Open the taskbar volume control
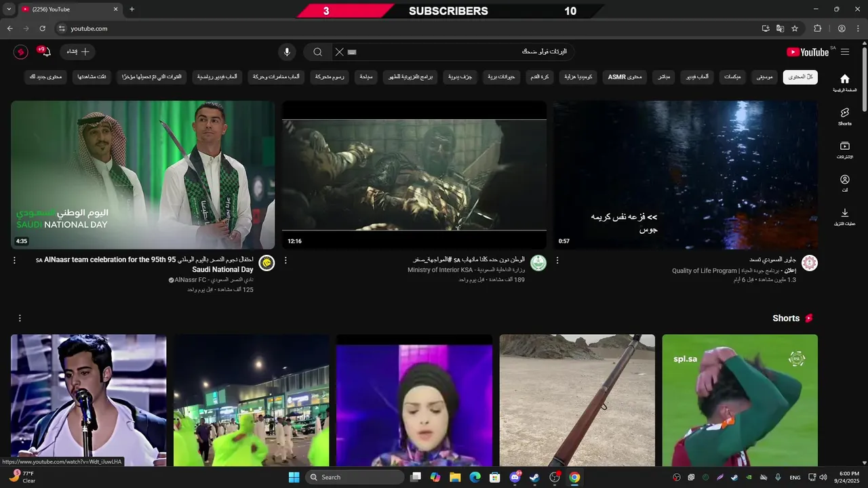 [x=823, y=477]
